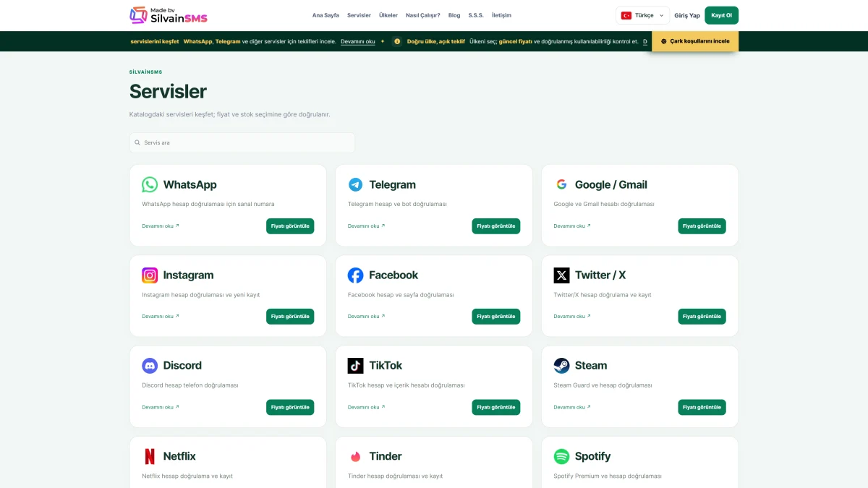Click Fiyatı görüntüle on Instagram card

pos(290,316)
